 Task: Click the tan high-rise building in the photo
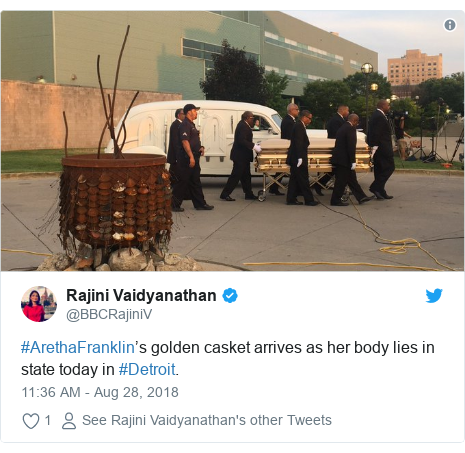point(415,67)
